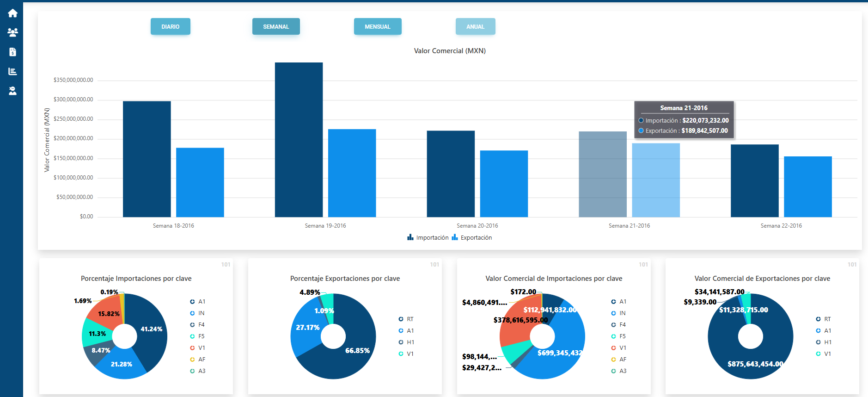The height and width of the screenshot is (397, 868).
Task: Click the Semana 19-2016 Importación bar
Action: (x=299, y=140)
